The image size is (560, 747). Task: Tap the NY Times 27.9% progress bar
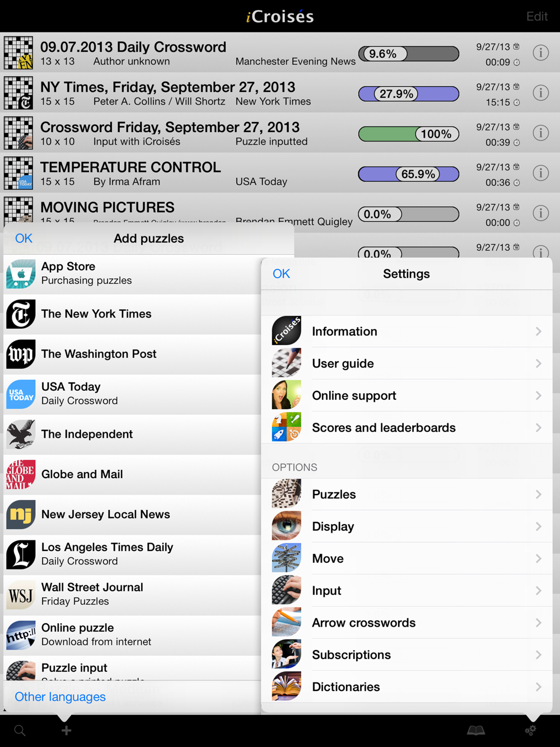point(409,94)
